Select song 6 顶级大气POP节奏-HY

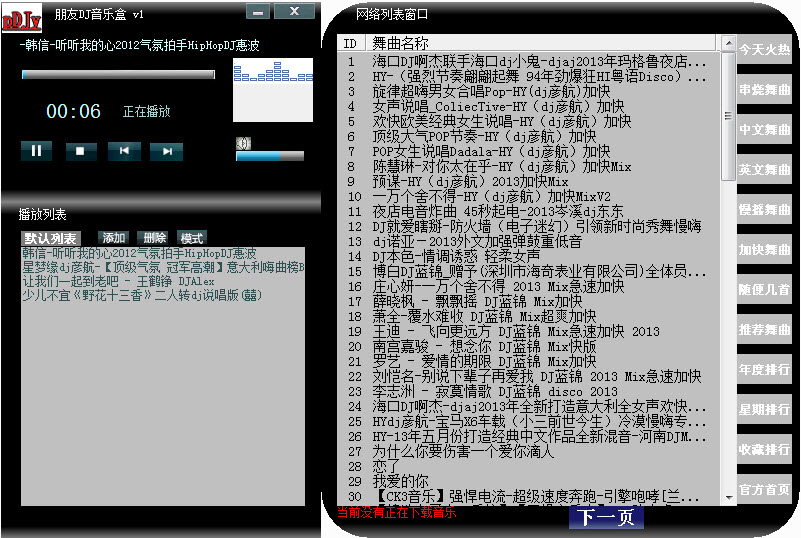[529, 136]
